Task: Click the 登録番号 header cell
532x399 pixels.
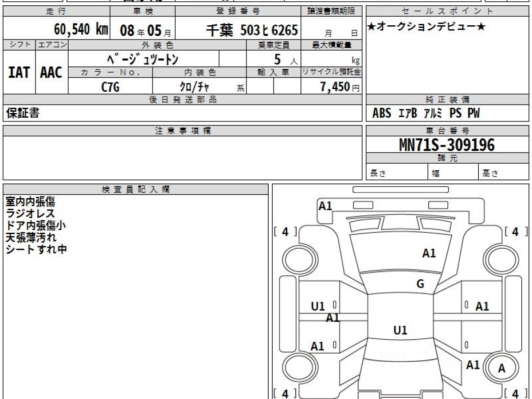Action: click(x=238, y=12)
